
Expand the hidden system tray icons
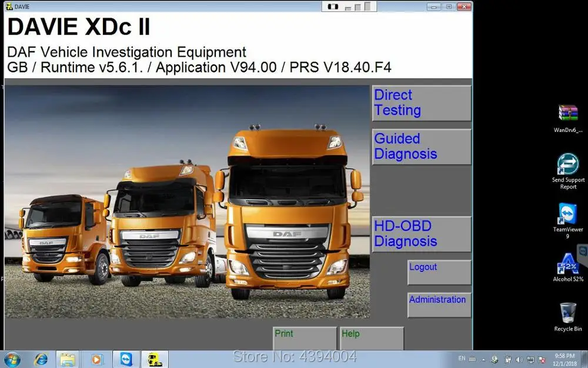483,359
